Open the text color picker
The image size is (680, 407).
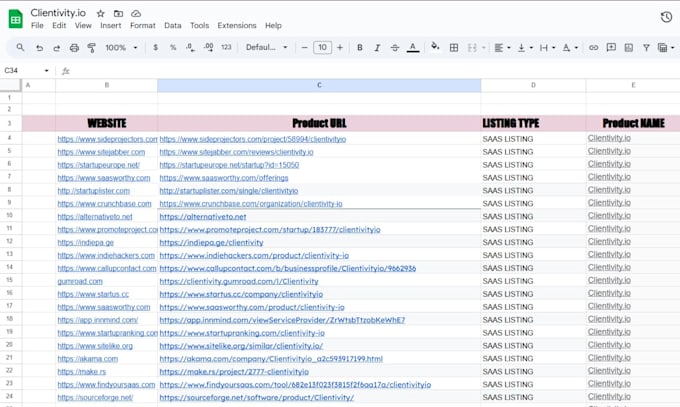413,47
